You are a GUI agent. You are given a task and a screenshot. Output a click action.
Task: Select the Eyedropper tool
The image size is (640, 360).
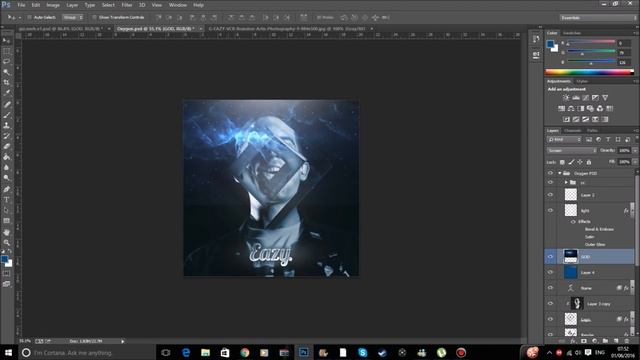click(6, 93)
